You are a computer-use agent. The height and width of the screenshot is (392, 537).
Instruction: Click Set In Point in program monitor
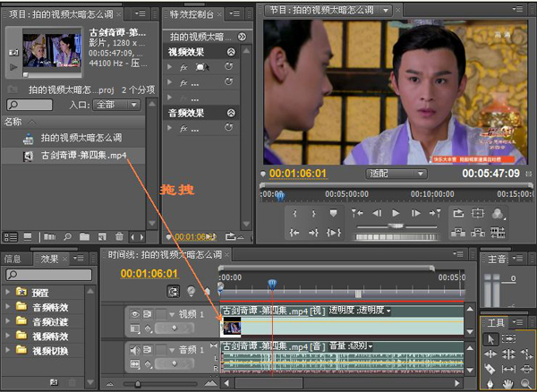294,214
